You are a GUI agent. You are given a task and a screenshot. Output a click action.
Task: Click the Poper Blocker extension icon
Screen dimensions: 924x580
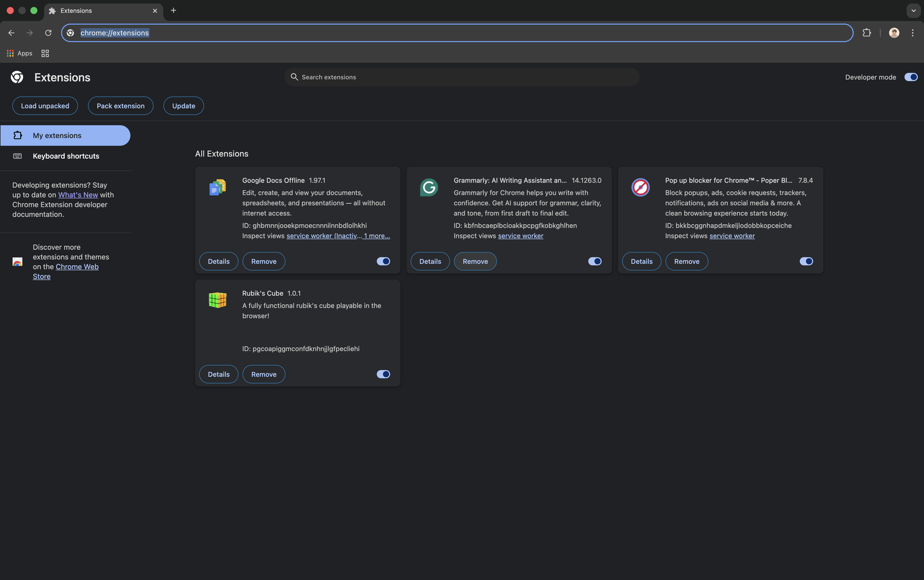(x=640, y=187)
